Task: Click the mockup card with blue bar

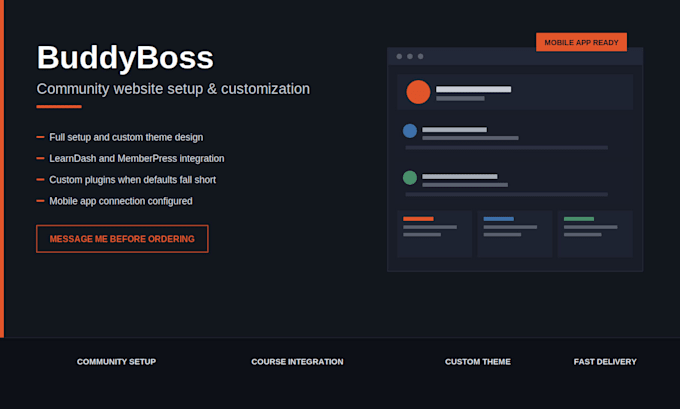Action: coord(515,234)
